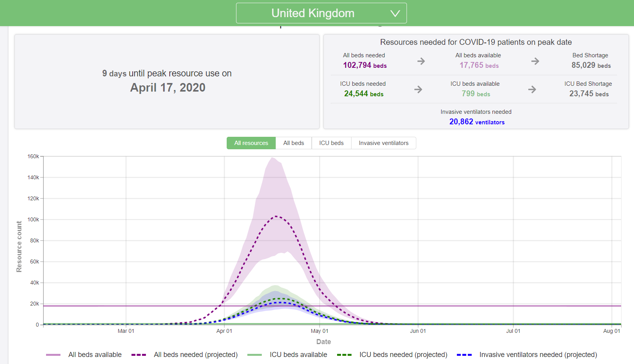Click the dropdown chevron beside United Kingdom
The image size is (634, 364).
(395, 14)
